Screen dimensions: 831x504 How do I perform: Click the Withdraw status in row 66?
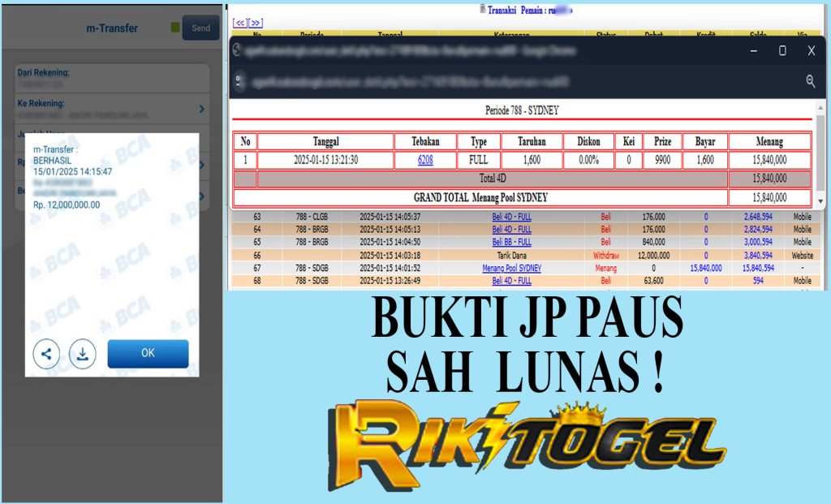point(605,256)
